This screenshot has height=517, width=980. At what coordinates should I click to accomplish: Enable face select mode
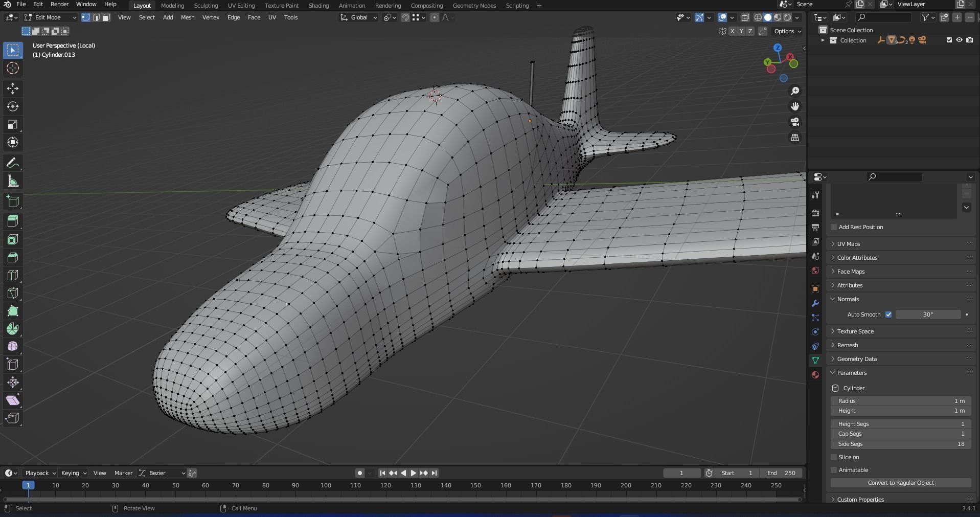pos(106,17)
